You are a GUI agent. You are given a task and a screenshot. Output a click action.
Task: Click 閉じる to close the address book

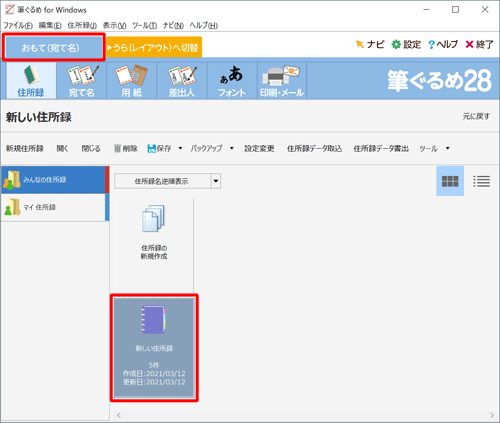click(91, 148)
